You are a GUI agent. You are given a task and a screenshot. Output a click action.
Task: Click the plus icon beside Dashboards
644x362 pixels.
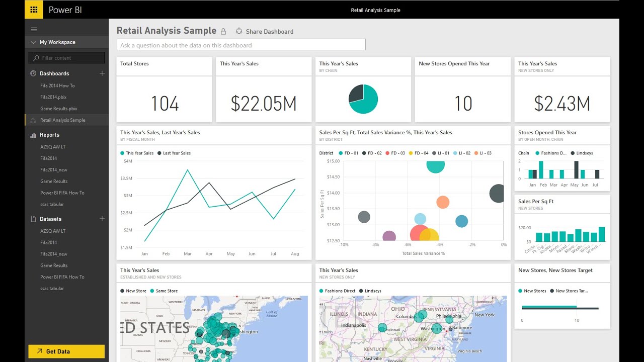pos(102,73)
